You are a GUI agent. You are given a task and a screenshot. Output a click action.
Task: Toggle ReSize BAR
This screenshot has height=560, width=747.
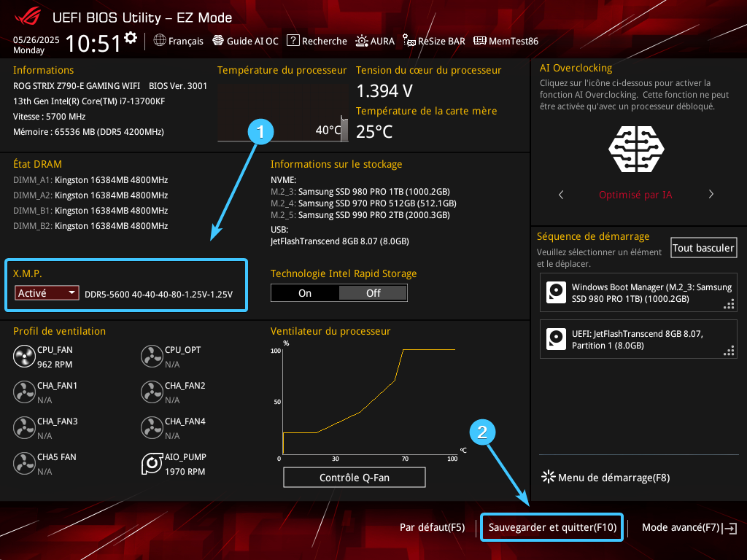point(433,41)
